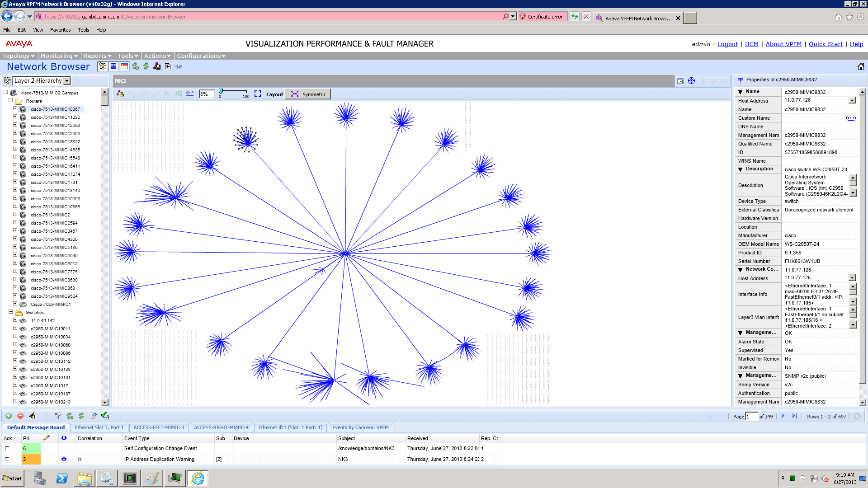
Task: Open the IE Favorites menu
Action: click(60, 30)
